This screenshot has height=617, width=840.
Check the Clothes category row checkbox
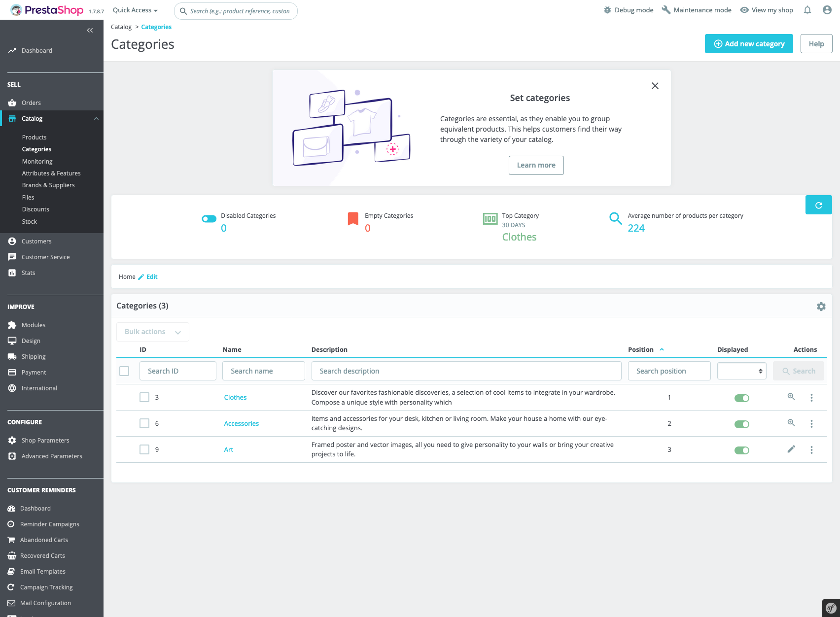[144, 397]
